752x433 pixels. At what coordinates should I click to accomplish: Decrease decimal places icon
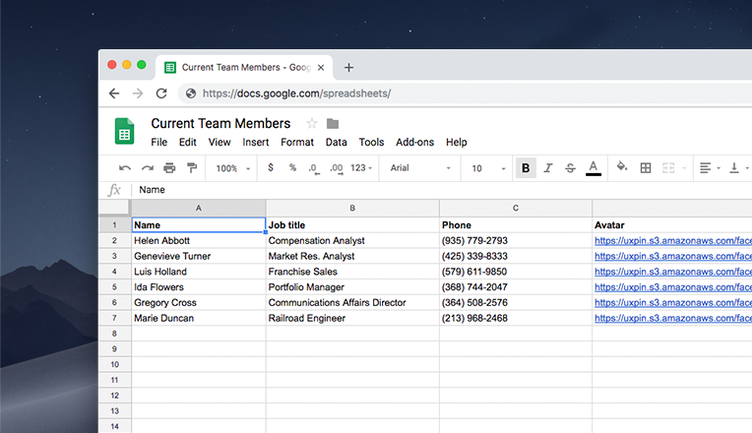point(314,168)
